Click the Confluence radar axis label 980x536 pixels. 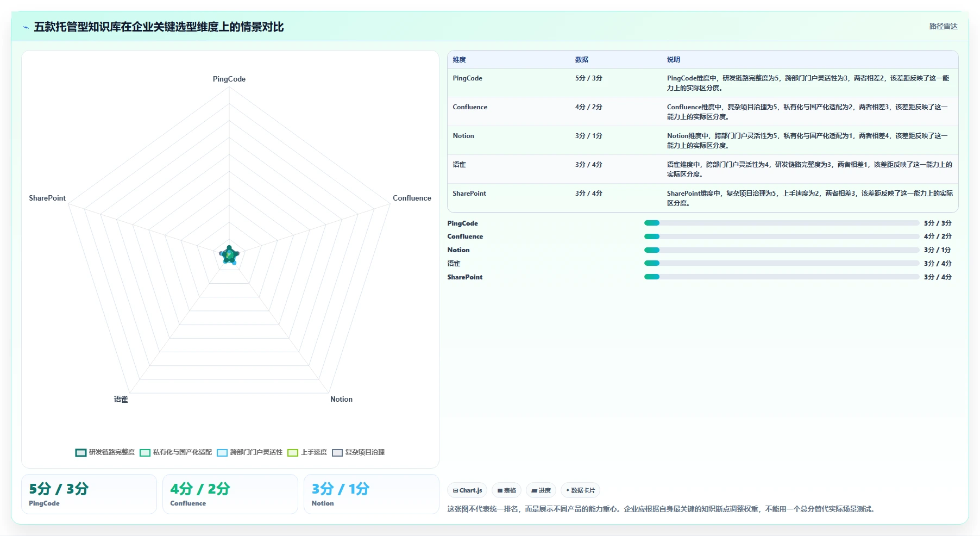click(412, 198)
